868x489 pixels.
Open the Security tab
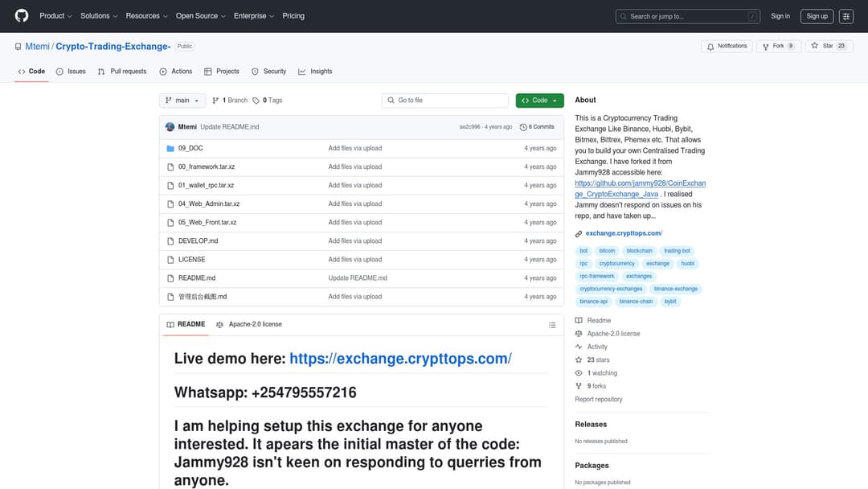pyautogui.click(x=269, y=72)
